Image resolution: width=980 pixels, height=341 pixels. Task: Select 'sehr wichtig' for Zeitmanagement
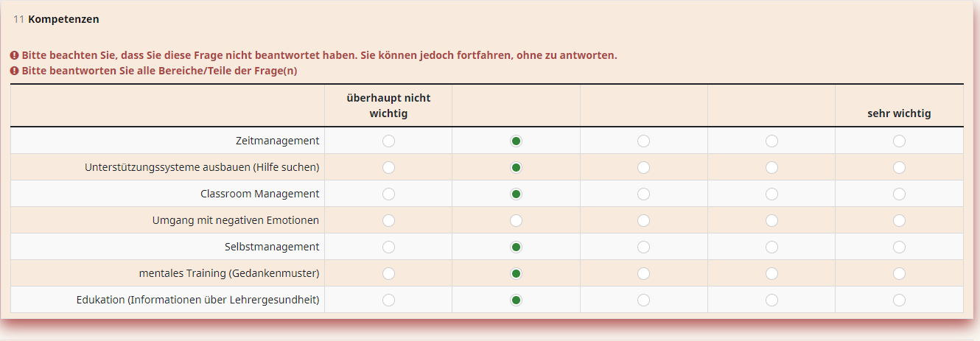click(899, 141)
